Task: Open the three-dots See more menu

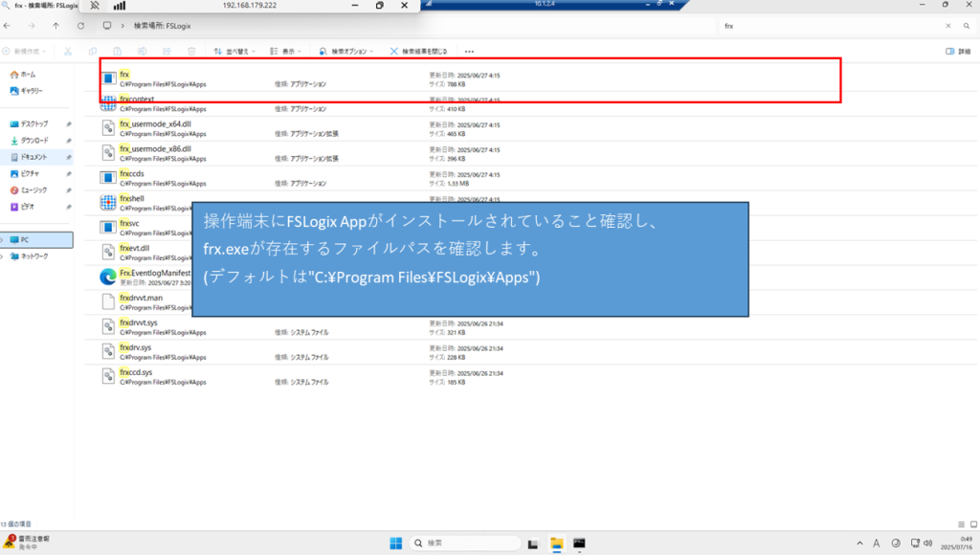Action: coord(469,52)
